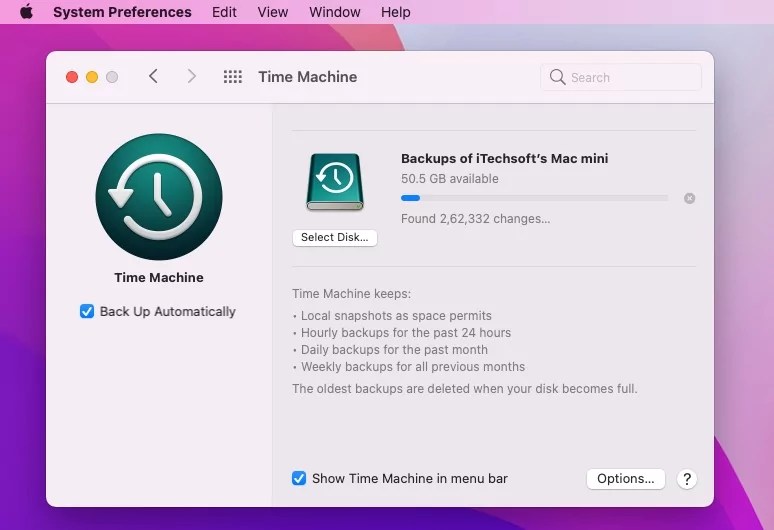Open the Apple menu
The image size is (774, 530).
coord(27,11)
